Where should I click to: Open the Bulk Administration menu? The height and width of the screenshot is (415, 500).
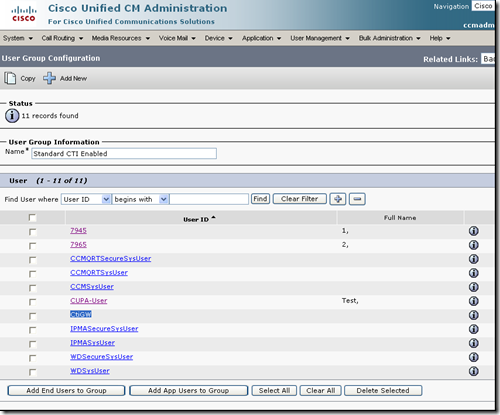pyautogui.click(x=389, y=38)
